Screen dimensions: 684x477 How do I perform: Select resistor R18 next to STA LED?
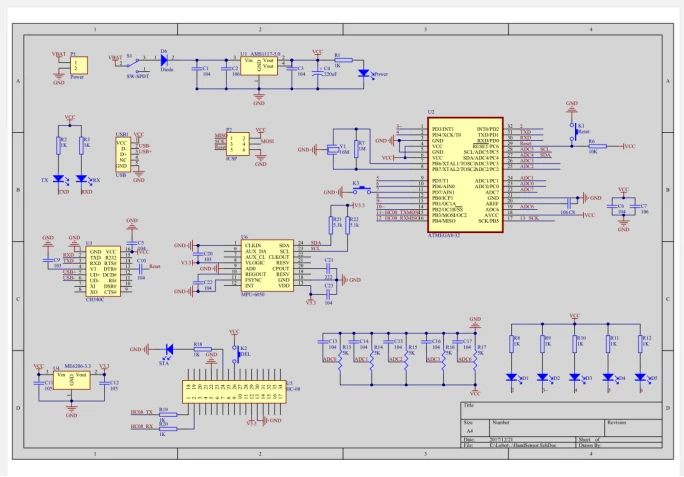point(202,349)
